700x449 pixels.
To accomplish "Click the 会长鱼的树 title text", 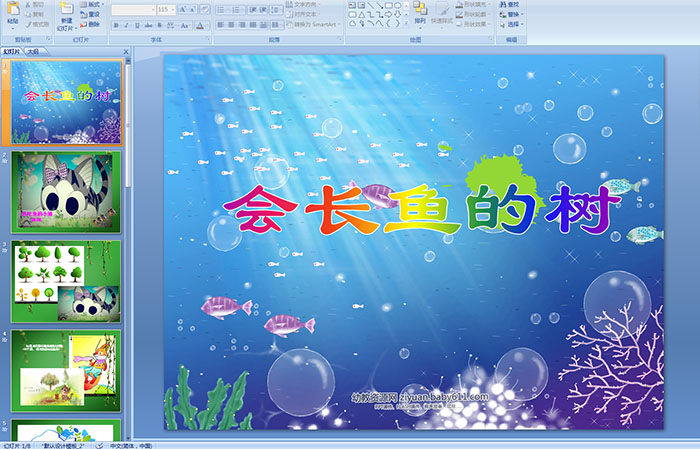I will [422, 210].
